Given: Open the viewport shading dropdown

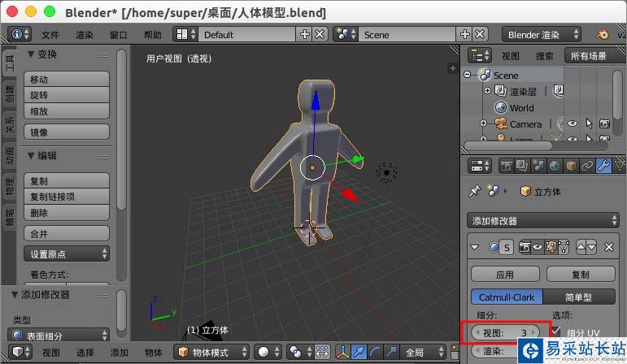Looking at the screenshot, I should point(268,352).
